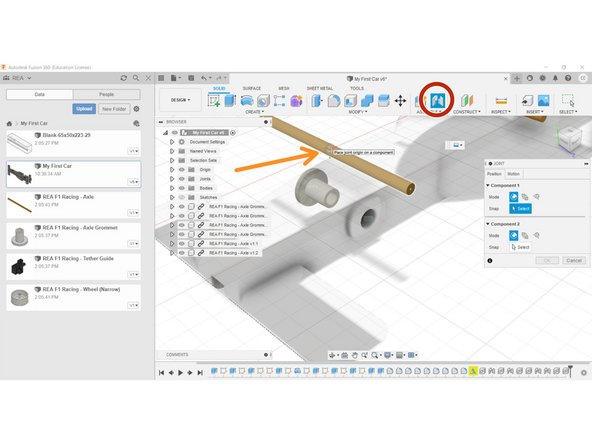This screenshot has height=444, width=592.
Task: Click Select for Component 2 snap
Action: point(521,247)
